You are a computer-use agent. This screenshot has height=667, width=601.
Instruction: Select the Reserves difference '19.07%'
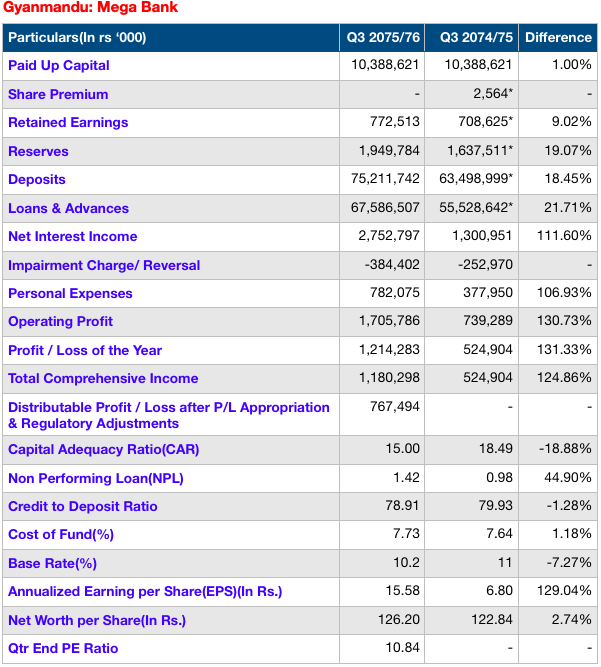pos(568,151)
